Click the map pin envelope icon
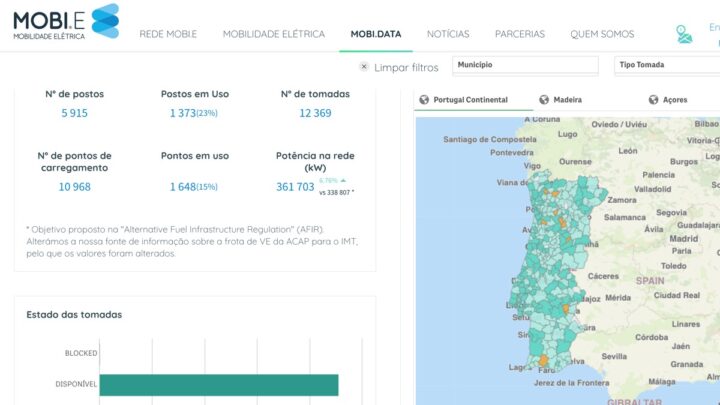 pos(683,34)
